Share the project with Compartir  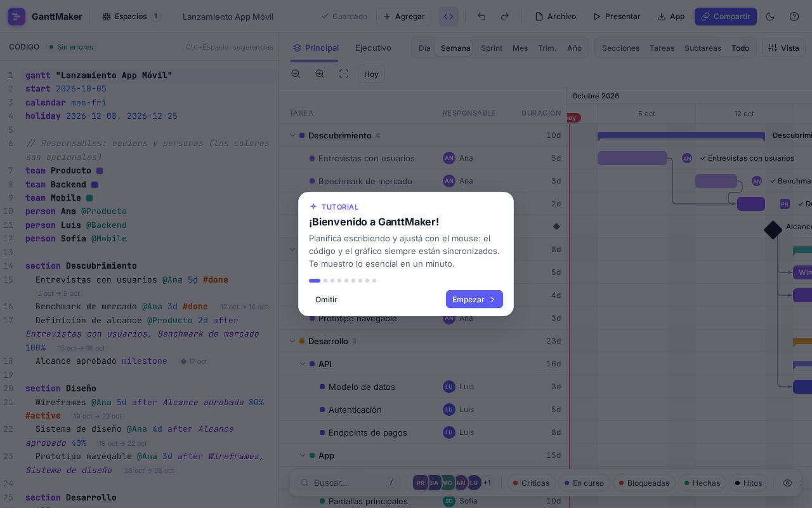tap(726, 17)
